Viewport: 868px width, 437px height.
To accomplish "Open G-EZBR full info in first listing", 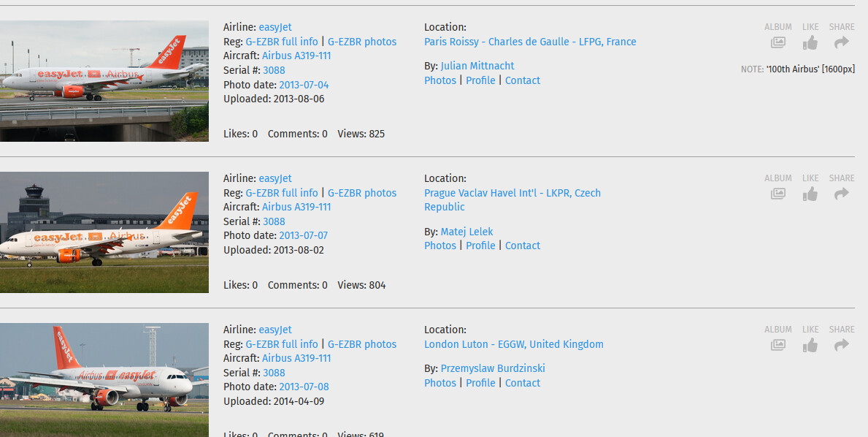I will [282, 42].
